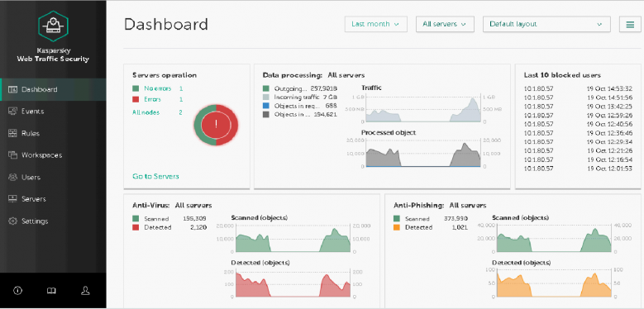Click the Kaspersky hexagon logo
This screenshot has width=644, height=309.
[x=53, y=26]
